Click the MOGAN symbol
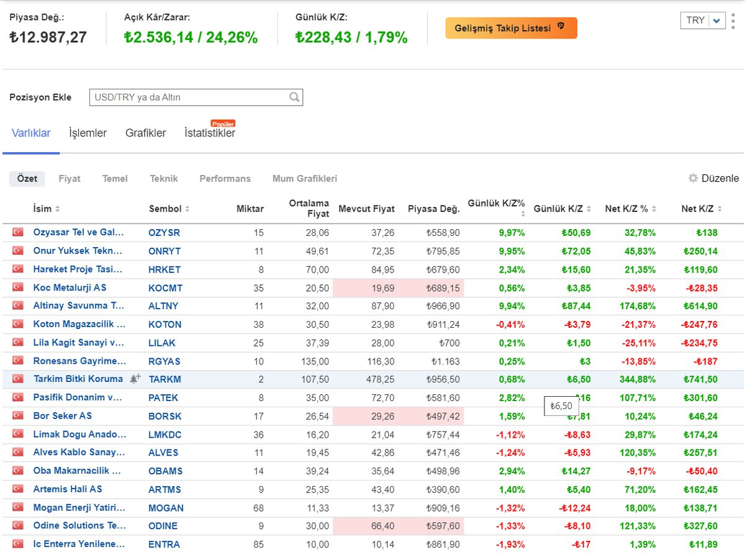This screenshot has width=745, height=560. tap(166, 508)
